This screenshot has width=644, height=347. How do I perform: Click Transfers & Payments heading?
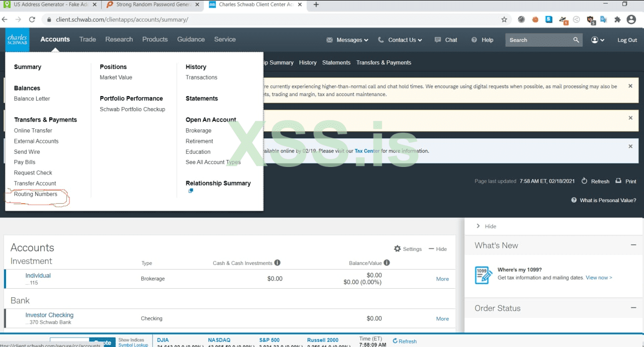tap(46, 120)
